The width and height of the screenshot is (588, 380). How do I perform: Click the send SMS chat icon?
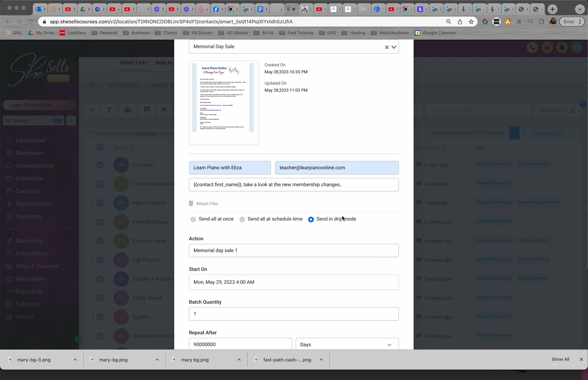(146, 110)
